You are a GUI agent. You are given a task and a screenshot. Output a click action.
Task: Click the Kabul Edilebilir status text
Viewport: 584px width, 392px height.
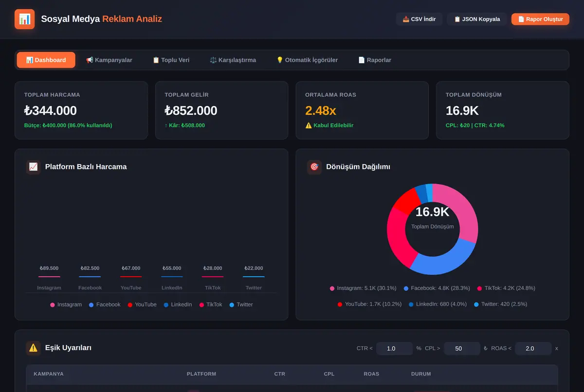tap(329, 125)
